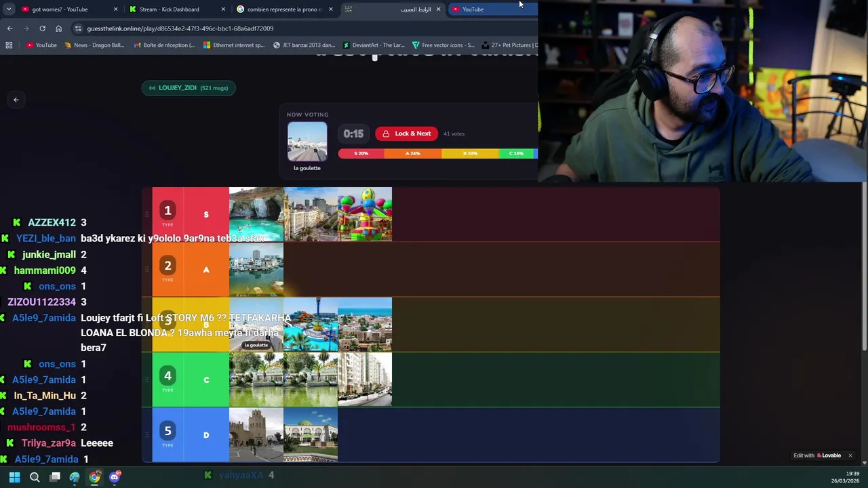Open the 'DeviantArt - The Lar...' bookmark
868x488 pixels.
pyautogui.click(x=374, y=45)
